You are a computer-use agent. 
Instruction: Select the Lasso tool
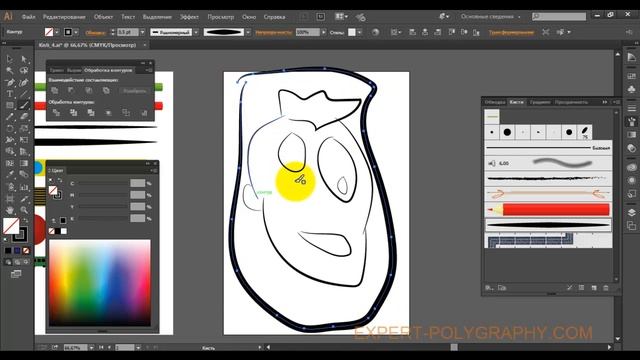tap(24, 71)
